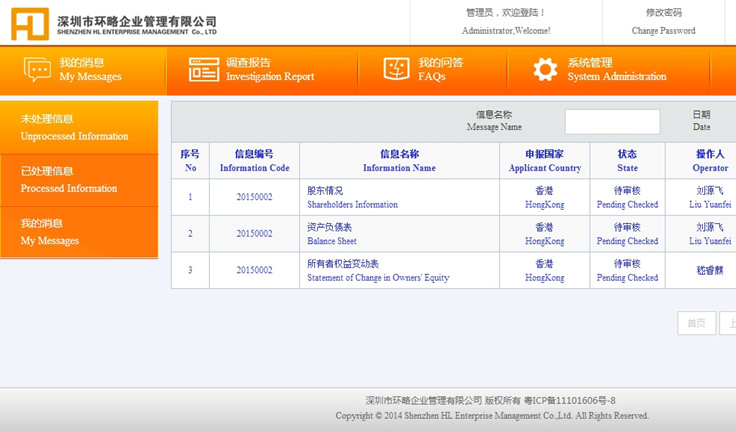Image resolution: width=736 pixels, height=432 pixels.
Task: Click the Operator column header
Action: [x=701, y=161]
